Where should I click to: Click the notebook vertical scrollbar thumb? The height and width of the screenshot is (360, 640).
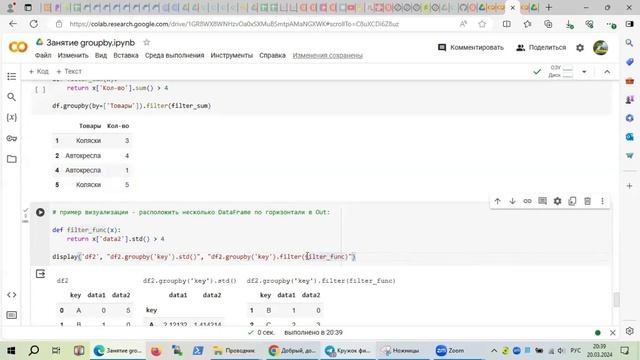pyautogui.click(x=616, y=299)
